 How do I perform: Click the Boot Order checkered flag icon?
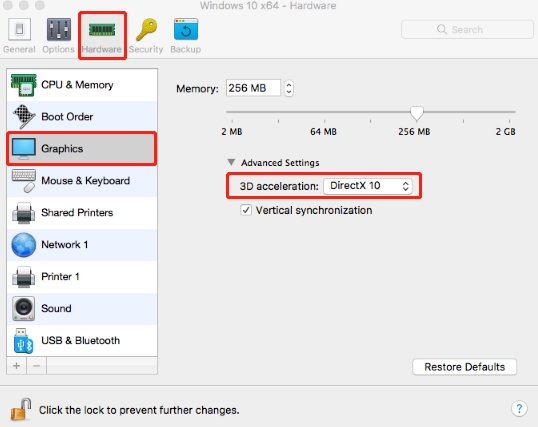(23, 117)
